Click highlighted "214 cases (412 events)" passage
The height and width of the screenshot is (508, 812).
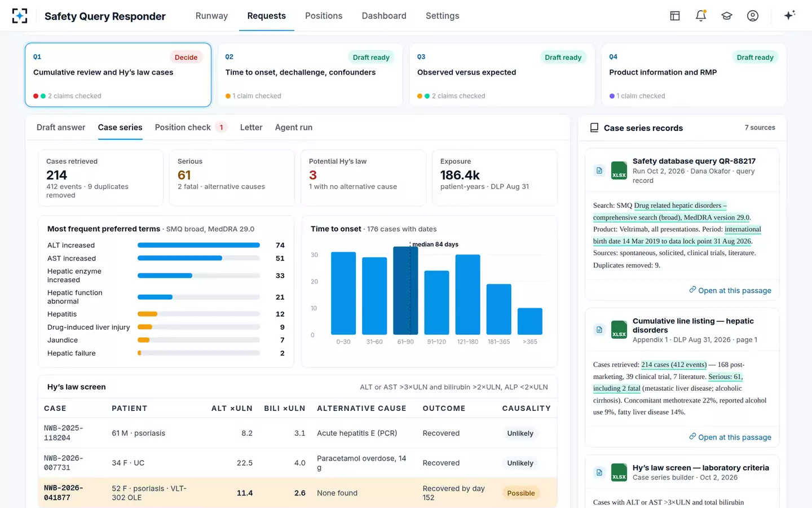674,365
